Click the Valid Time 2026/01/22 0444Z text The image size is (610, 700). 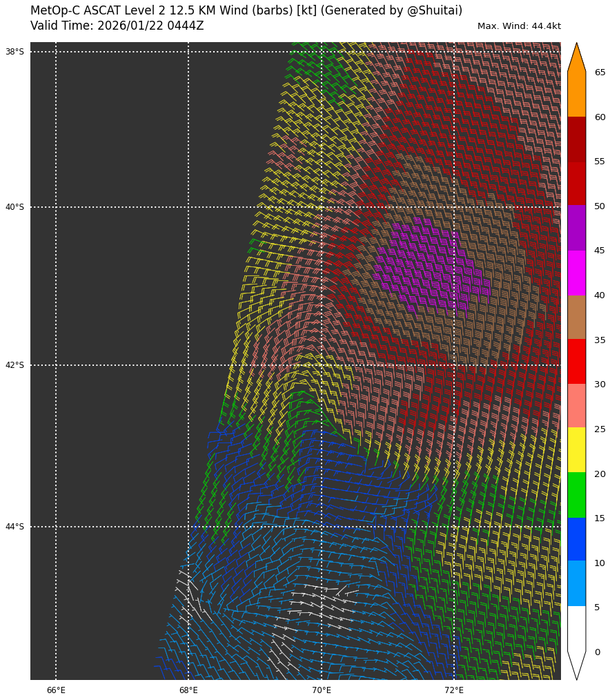(117, 26)
